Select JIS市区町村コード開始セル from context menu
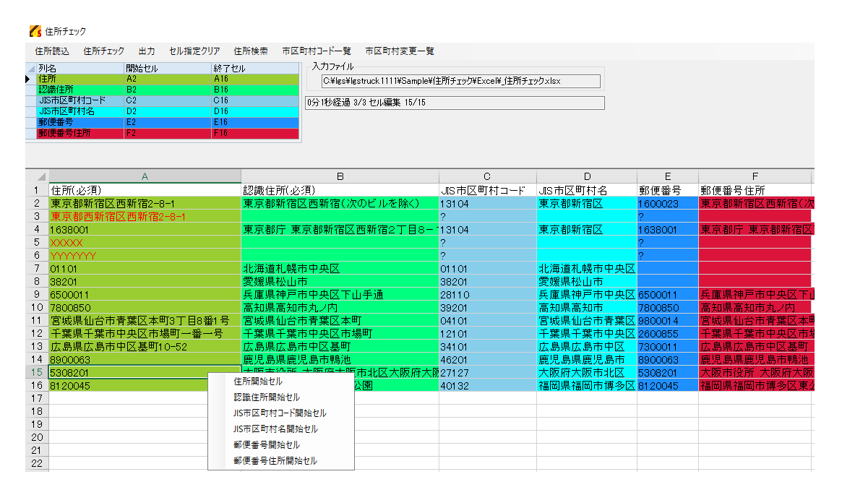This screenshot has height=495, width=868. [x=280, y=413]
